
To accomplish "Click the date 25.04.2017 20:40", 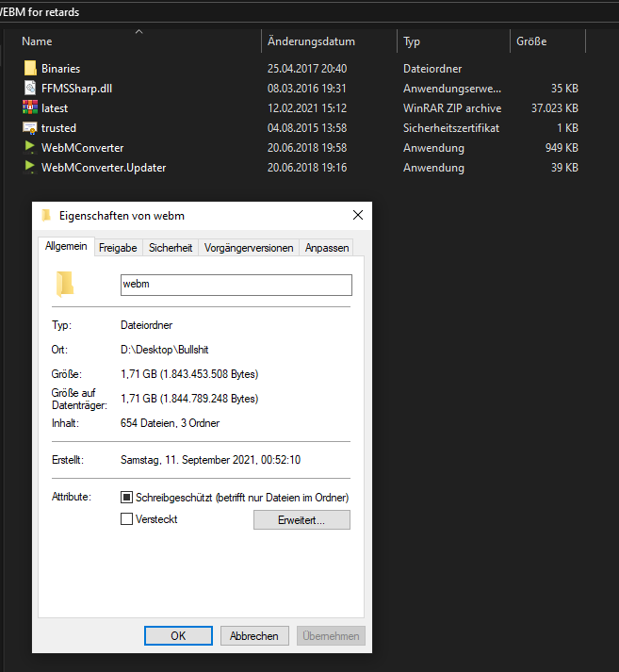I will click(x=307, y=69).
